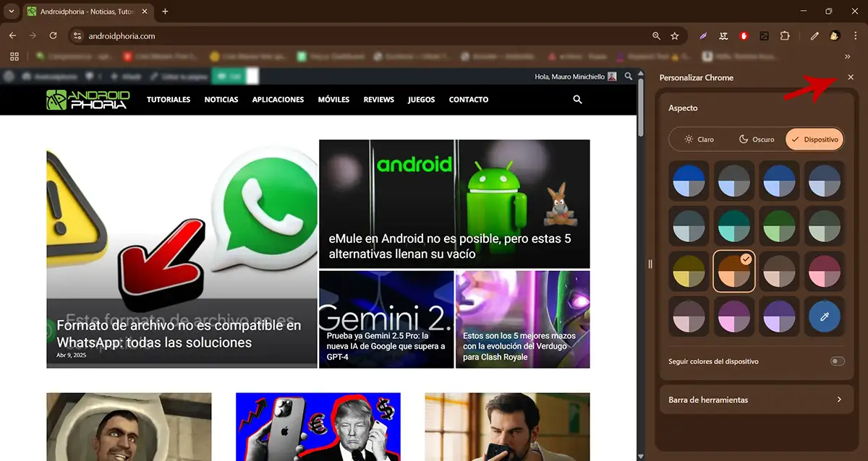Expand the Barra de herramientas section

point(755,400)
